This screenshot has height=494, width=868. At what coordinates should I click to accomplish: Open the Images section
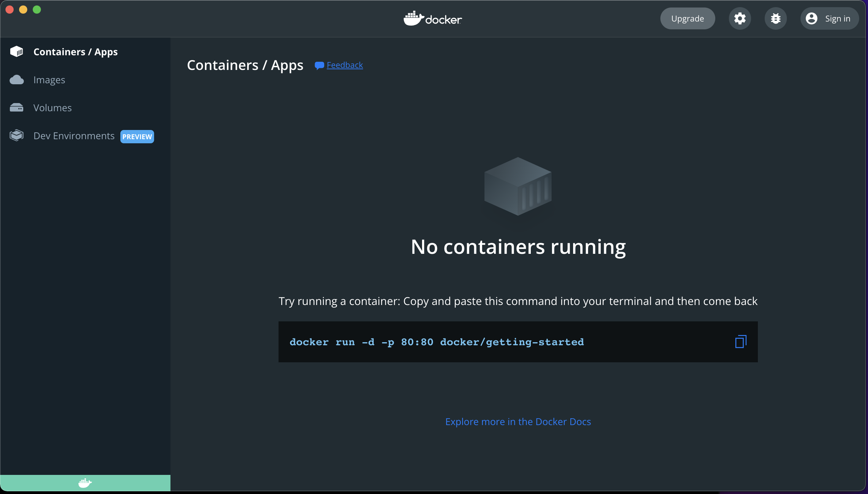pos(49,80)
